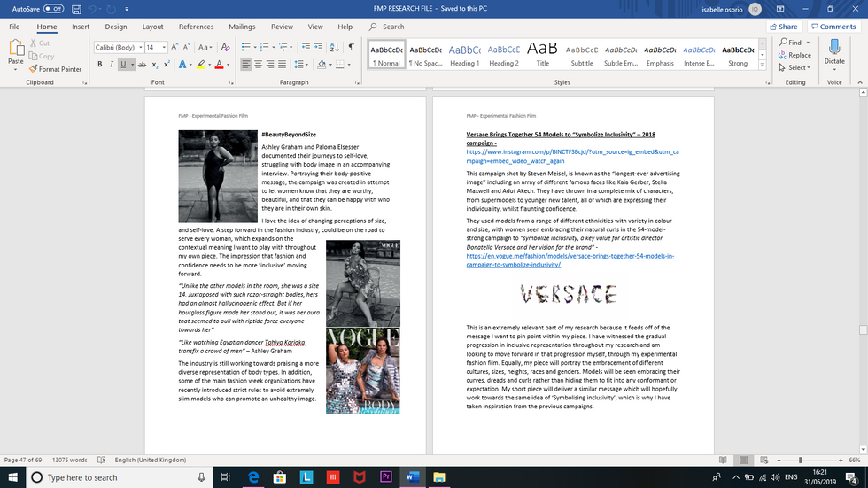Select the Format Painter tool
This screenshot has width=868, height=488.
pos(55,69)
